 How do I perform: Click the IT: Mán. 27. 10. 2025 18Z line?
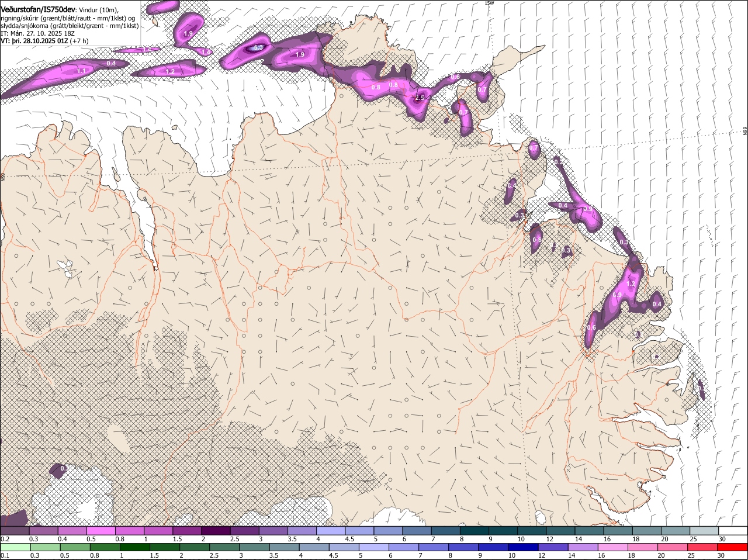click(x=37, y=33)
